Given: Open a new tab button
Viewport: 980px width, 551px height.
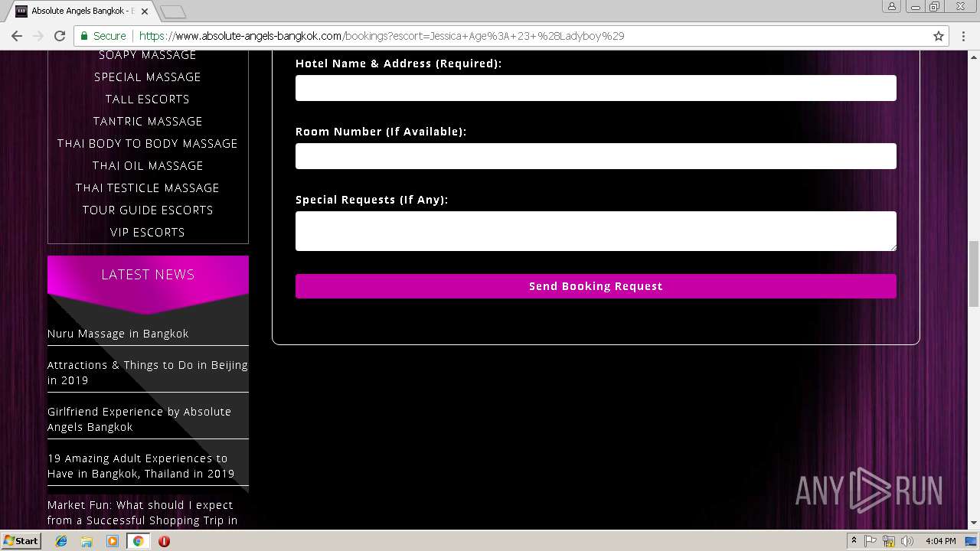Looking at the screenshot, I should [174, 11].
